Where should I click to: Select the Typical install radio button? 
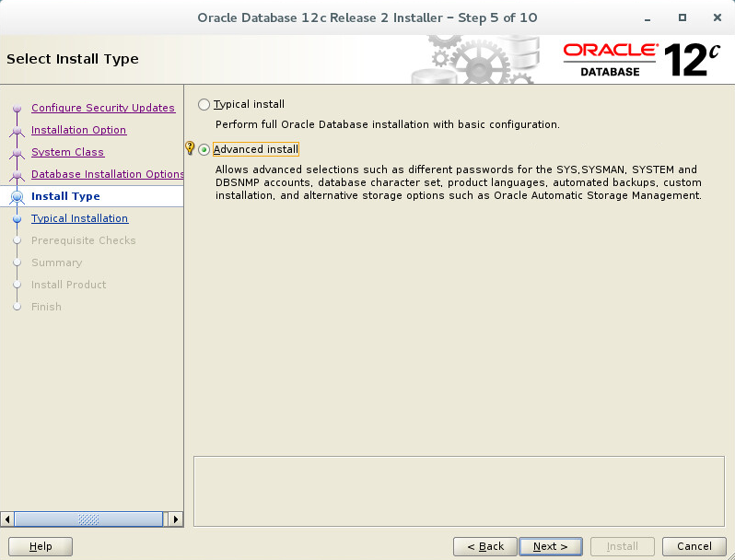pos(204,104)
